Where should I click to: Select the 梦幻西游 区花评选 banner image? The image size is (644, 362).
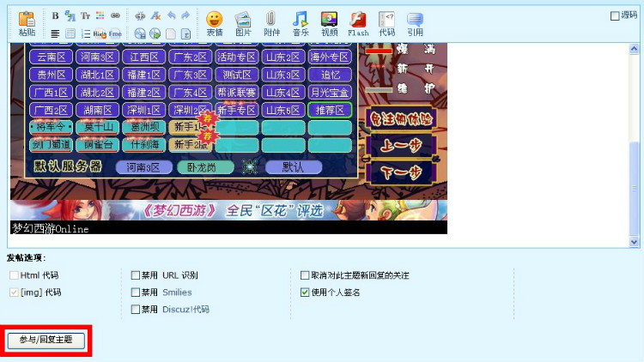tap(228, 210)
